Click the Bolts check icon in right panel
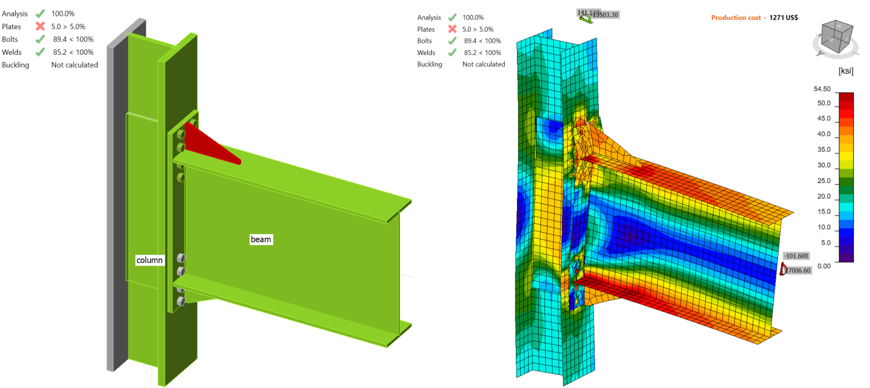Screen dimensions: 870x388 pos(452,41)
